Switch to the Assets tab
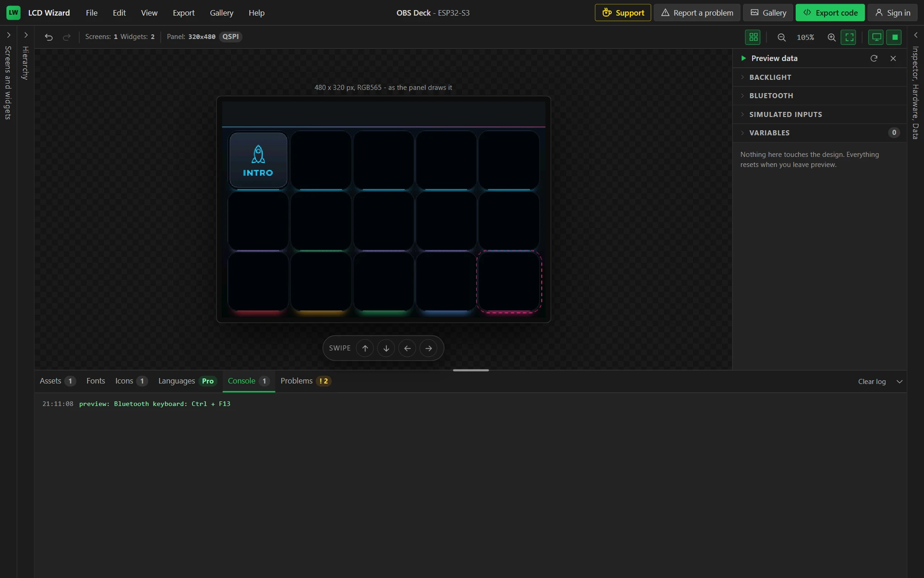The width and height of the screenshot is (924, 578). pos(57,381)
